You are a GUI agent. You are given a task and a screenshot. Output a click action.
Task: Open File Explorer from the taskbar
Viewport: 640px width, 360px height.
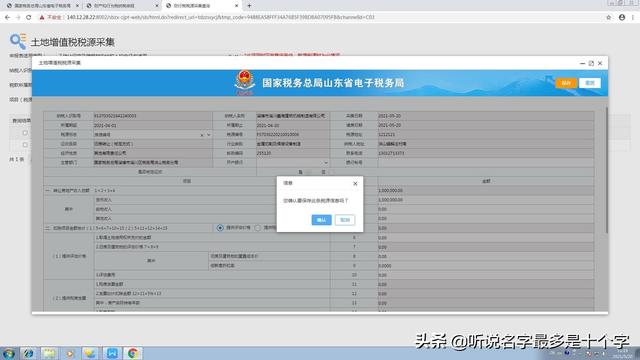tap(49, 353)
